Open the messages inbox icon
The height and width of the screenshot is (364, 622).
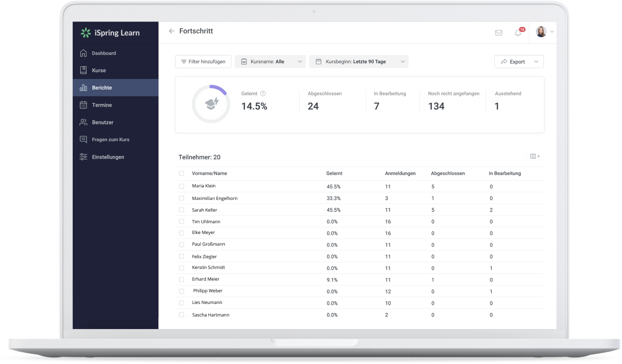499,32
